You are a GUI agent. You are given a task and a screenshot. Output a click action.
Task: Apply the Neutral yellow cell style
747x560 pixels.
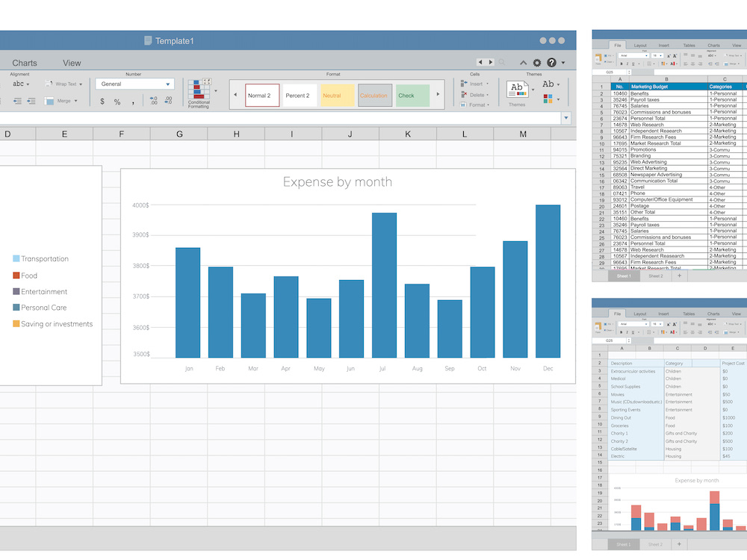click(338, 96)
